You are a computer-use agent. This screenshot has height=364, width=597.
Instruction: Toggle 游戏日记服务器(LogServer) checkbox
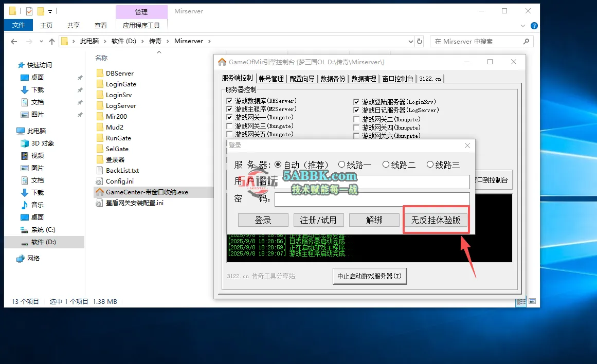click(356, 110)
